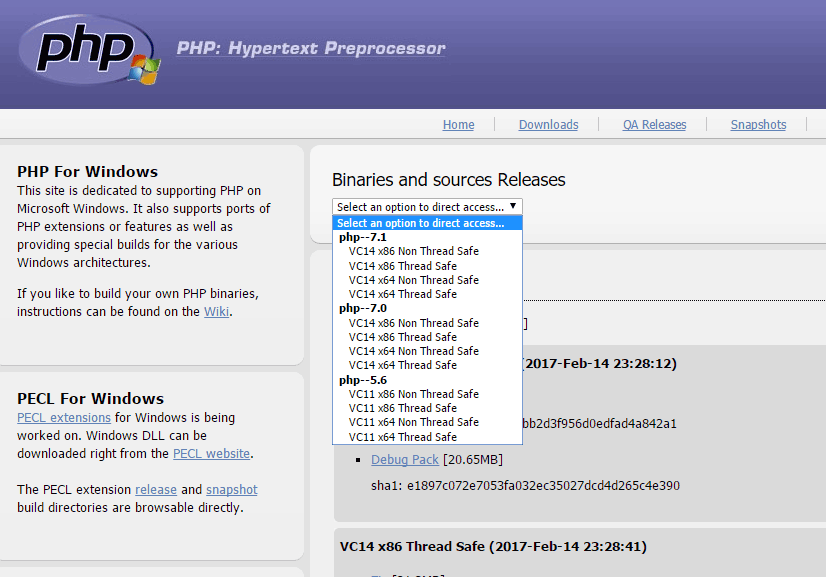Screen dimensions: 826x577
Task: Select php--7.1 VC14 x86 Non Thread Safe
Action: click(414, 251)
